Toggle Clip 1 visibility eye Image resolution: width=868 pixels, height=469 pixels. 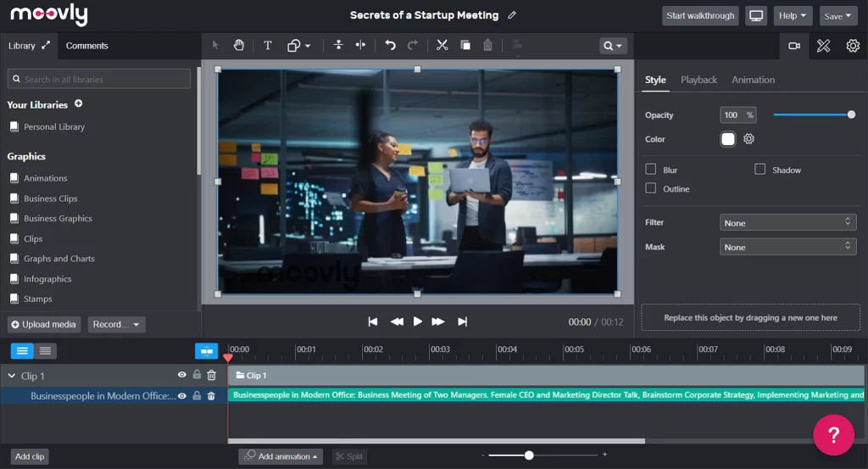tap(181, 375)
